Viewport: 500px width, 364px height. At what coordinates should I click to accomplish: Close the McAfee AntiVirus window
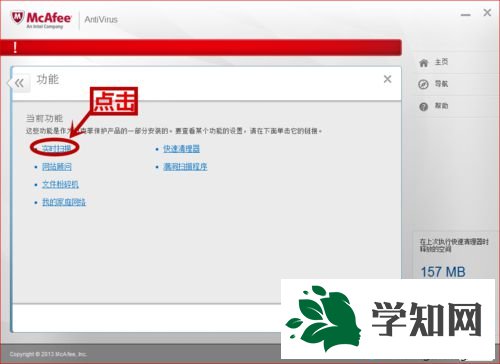point(487,13)
